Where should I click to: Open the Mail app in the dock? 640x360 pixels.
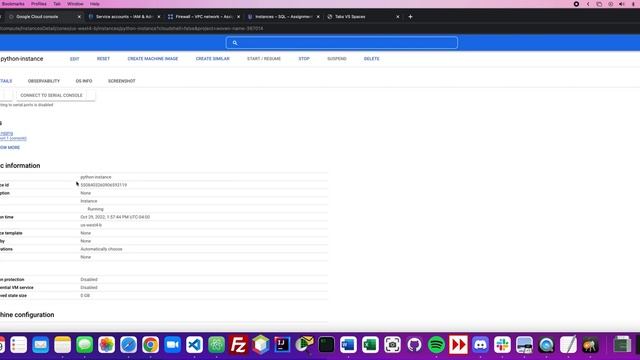40,345
